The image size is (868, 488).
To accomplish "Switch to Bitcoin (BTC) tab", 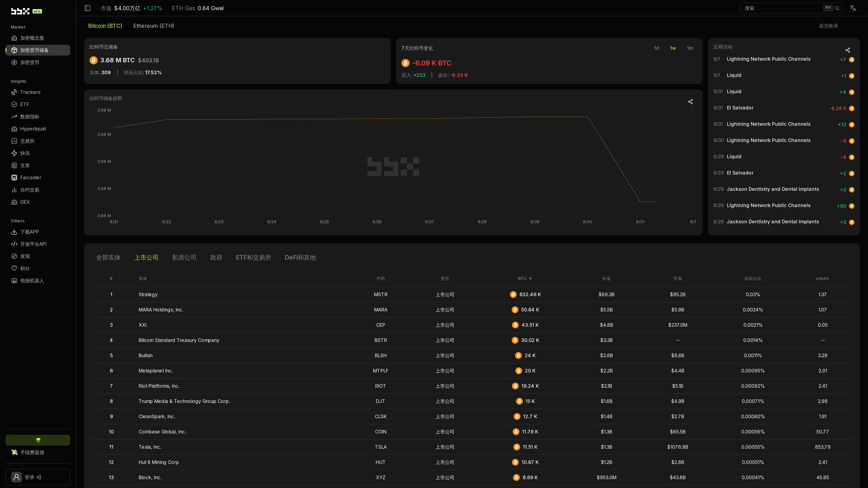I will (x=105, y=26).
